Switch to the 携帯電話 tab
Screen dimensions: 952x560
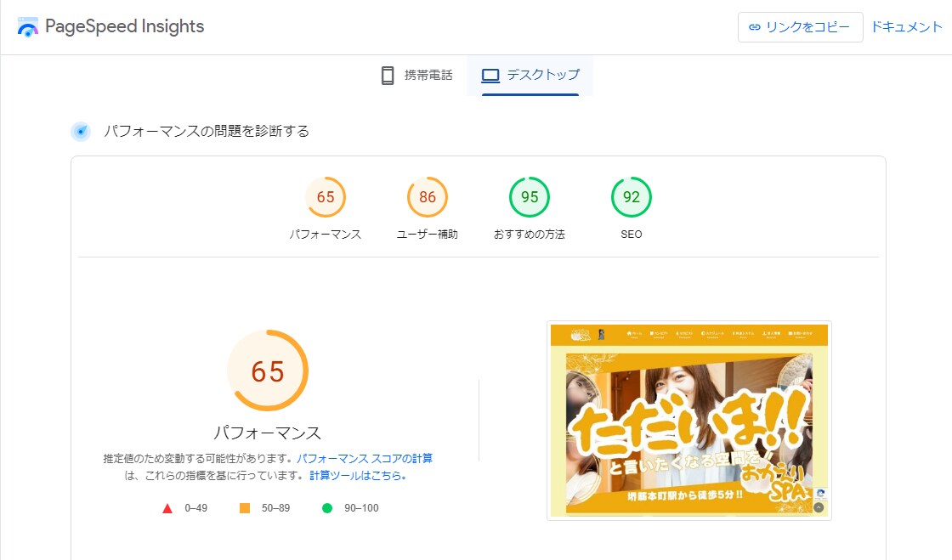point(416,76)
